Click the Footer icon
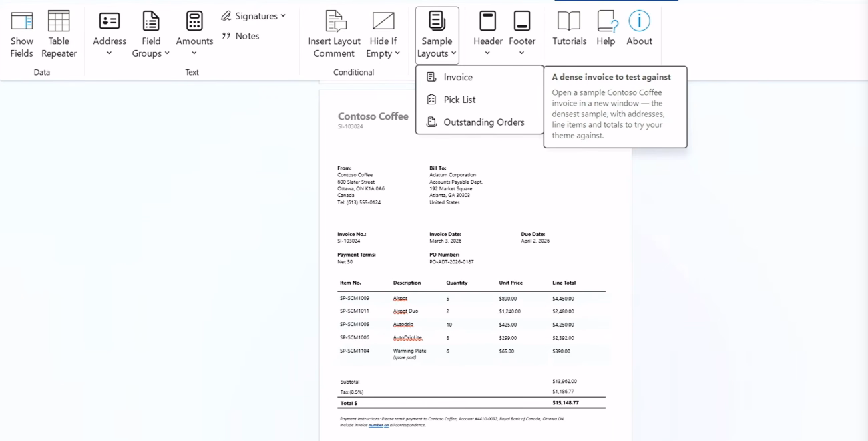 pyautogui.click(x=522, y=21)
